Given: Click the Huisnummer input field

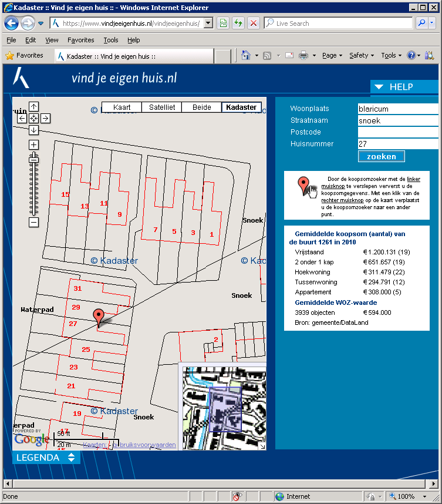Looking at the screenshot, I should click(398, 144).
